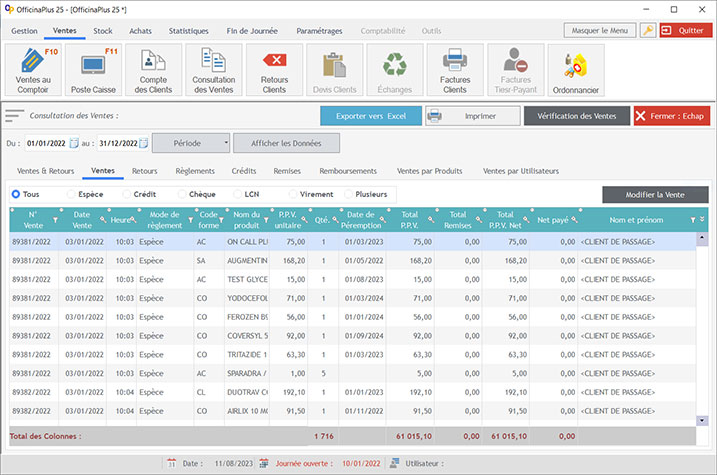Open Ventes au Comptoir

[x=35, y=71]
